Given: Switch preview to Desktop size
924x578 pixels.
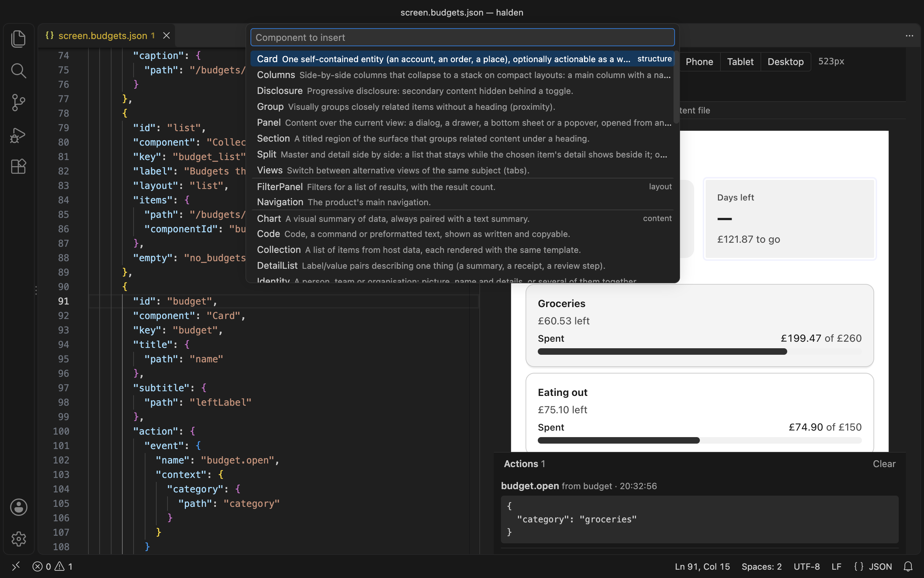Looking at the screenshot, I should (785, 61).
